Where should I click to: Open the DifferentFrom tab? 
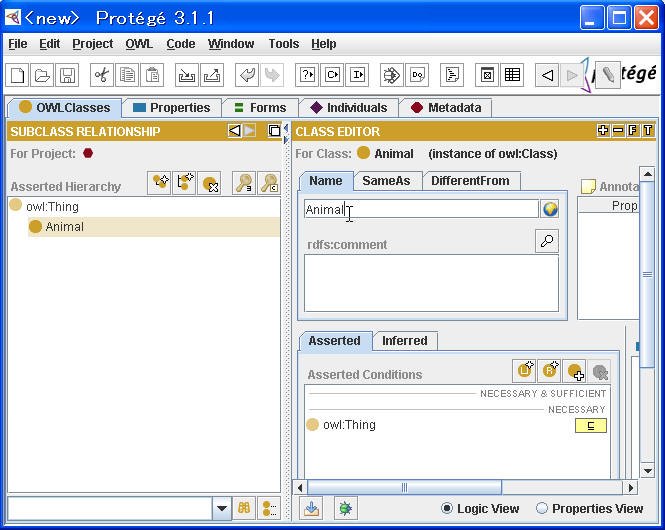(x=470, y=181)
